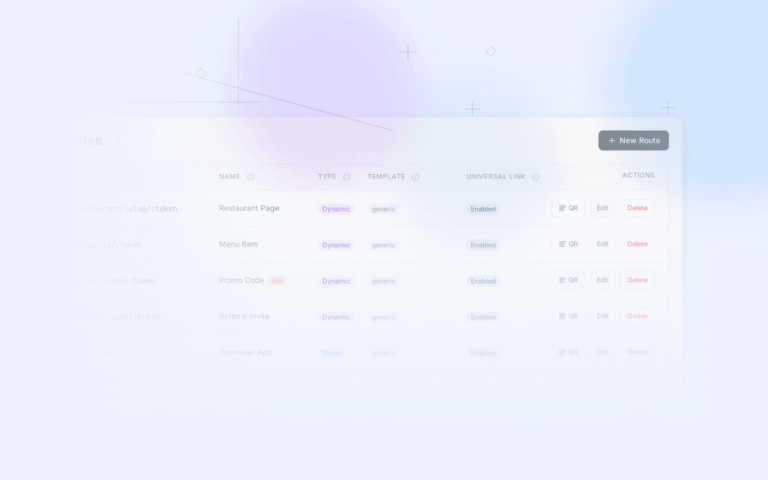Edit the Menu Item route
Screen dimensions: 768x480
pyautogui.click(x=602, y=244)
